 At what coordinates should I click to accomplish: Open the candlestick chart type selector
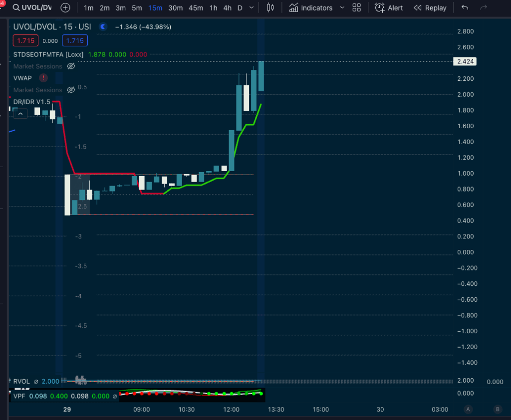(270, 8)
